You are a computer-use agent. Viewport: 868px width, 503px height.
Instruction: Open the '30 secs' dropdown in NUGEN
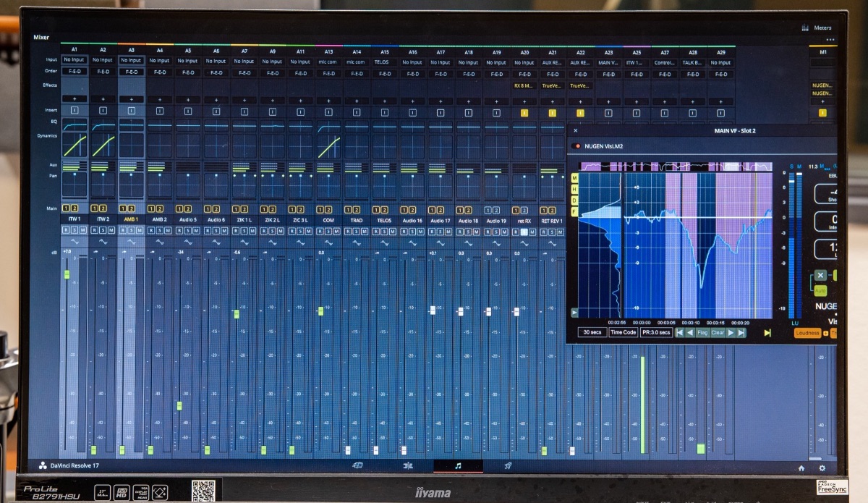(592, 332)
